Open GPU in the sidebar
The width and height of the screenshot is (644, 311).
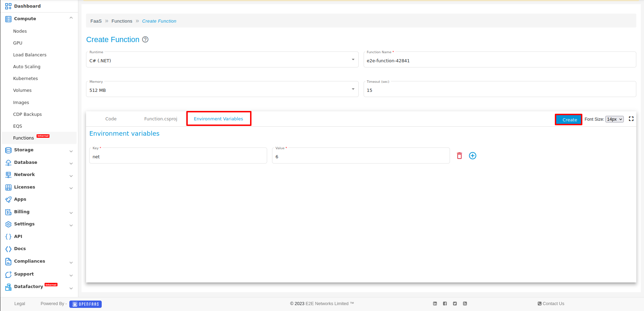tap(18, 43)
